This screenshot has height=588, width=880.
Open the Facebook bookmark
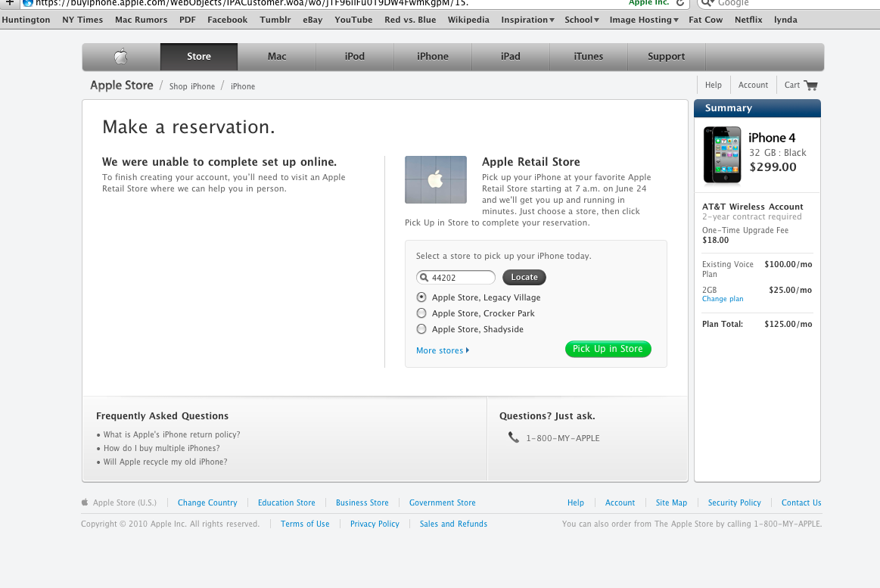227,20
